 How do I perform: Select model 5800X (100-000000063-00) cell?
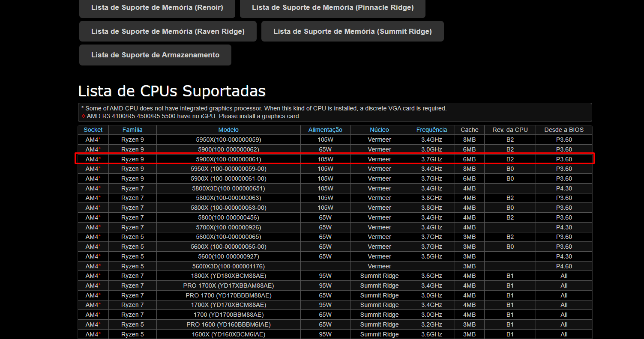pyautogui.click(x=228, y=208)
